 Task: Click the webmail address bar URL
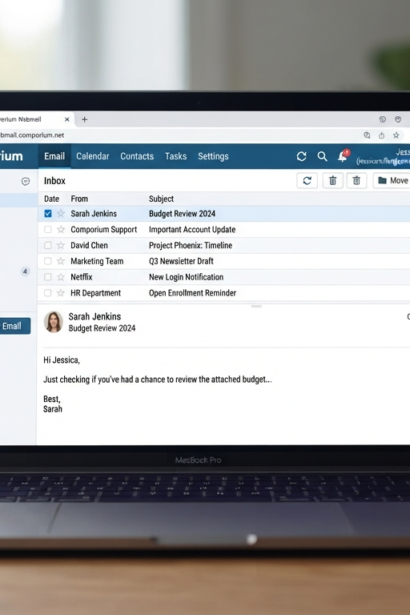tap(32, 135)
